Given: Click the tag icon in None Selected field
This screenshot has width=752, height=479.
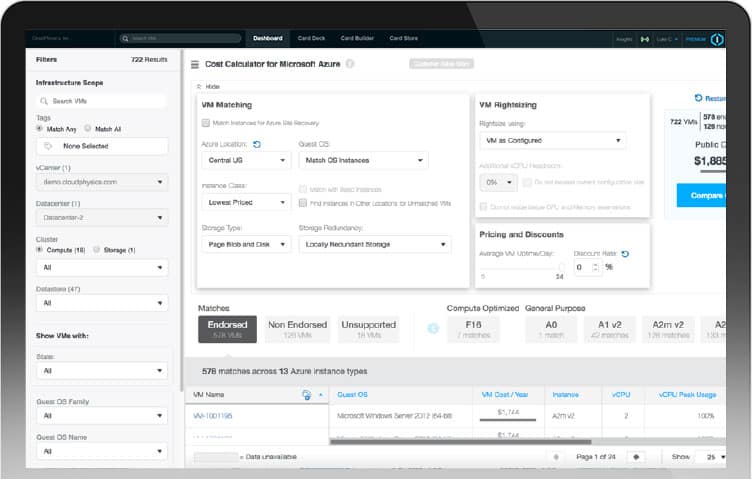Looking at the screenshot, I should (x=48, y=146).
